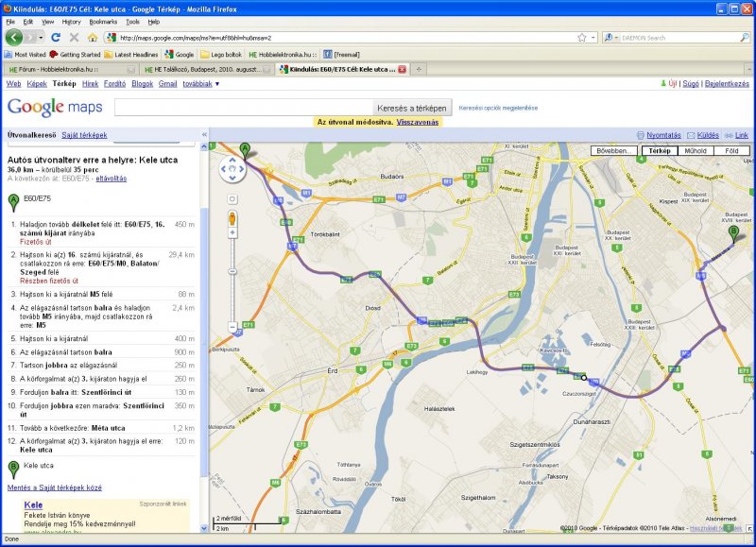Click the map zoom slider handle

click(x=232, y=272)
